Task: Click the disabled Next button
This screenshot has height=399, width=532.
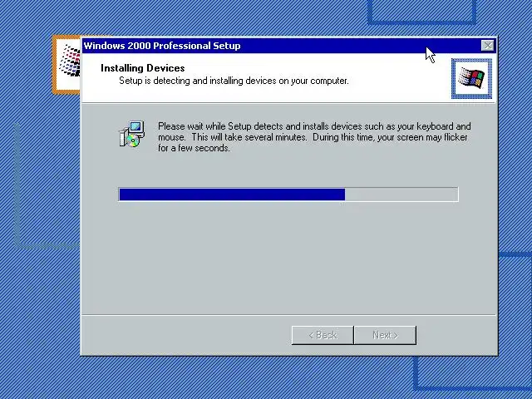Action: 385,335
